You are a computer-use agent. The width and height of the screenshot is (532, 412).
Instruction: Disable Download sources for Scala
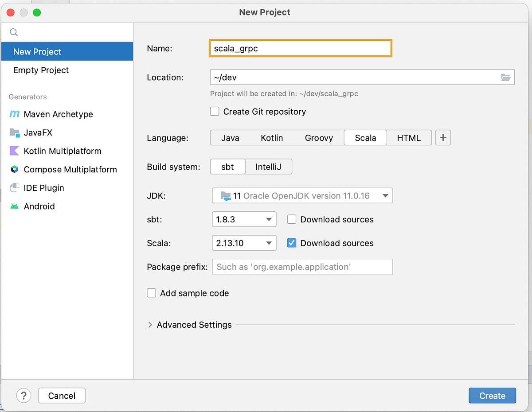click(x=291, y=243)
